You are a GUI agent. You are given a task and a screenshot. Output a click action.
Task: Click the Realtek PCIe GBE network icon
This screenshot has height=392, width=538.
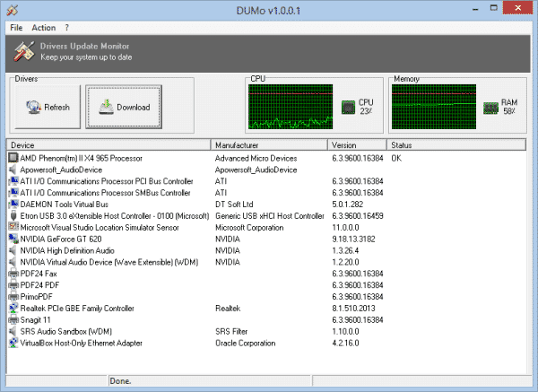(13, 309)
